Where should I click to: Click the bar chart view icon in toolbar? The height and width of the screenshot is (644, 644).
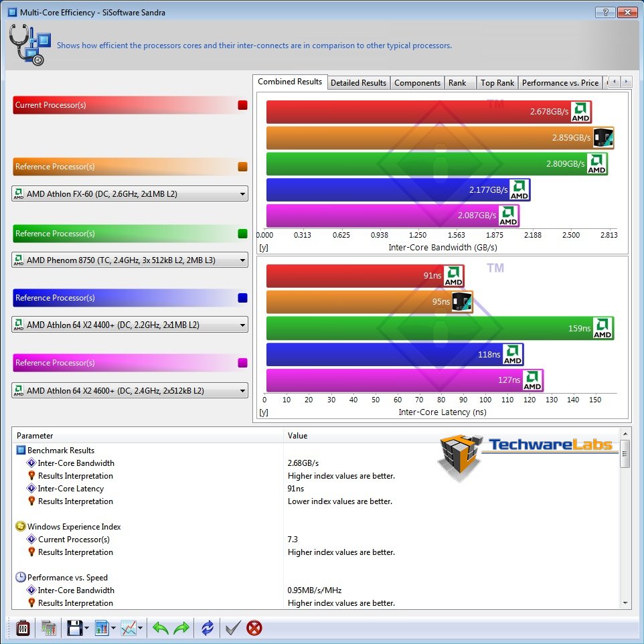point(102,628)
